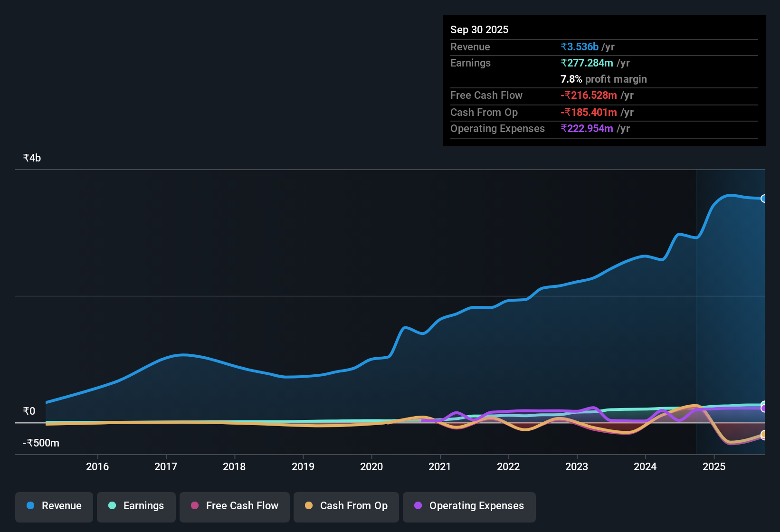Click the 2025 year label on the axis
The image size is (780, 532).
pos(714,467)
